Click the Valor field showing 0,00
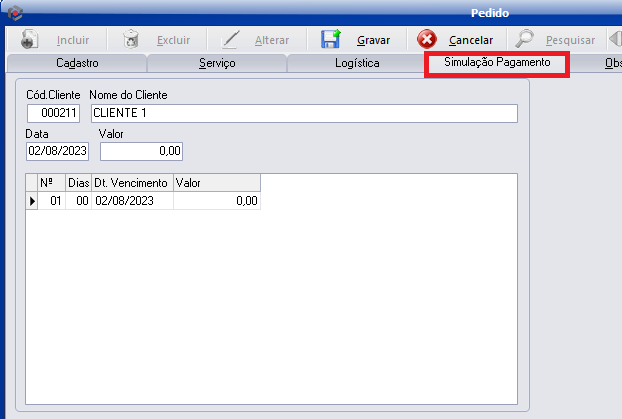Screen dimensions: 622x419 coord(141,151)
